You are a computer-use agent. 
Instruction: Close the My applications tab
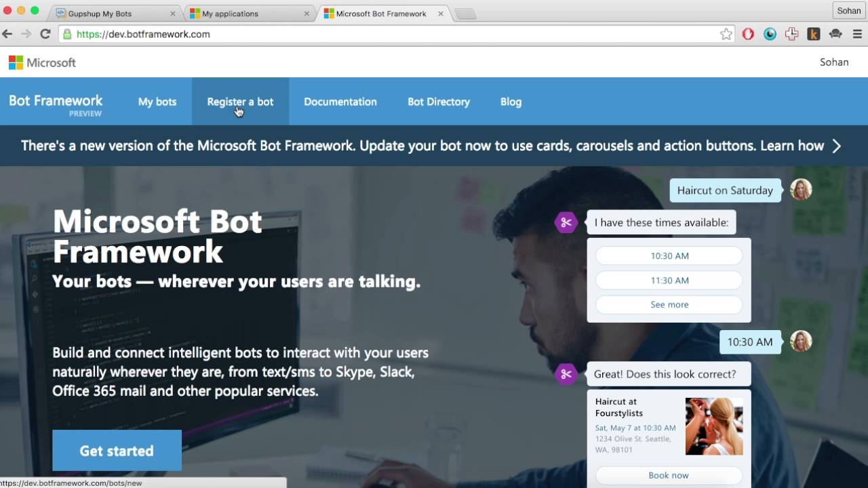point(307,14)
